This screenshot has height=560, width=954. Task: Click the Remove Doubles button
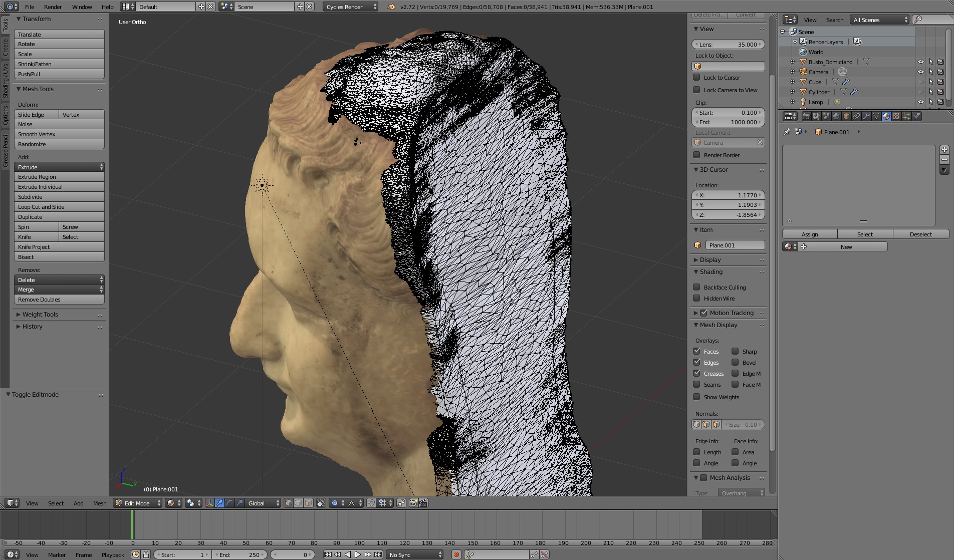click(x=59, y=300)
